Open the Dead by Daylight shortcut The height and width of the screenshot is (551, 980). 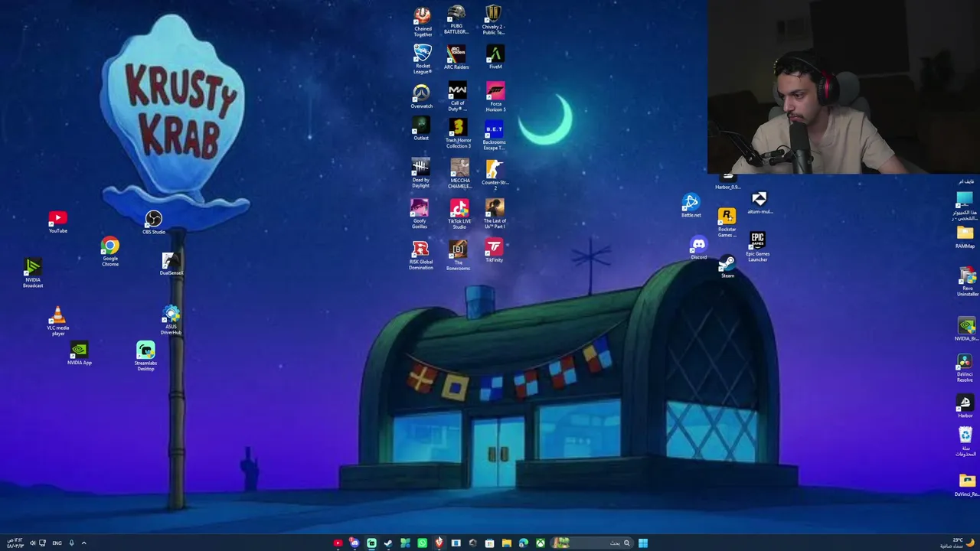[421, 173]
